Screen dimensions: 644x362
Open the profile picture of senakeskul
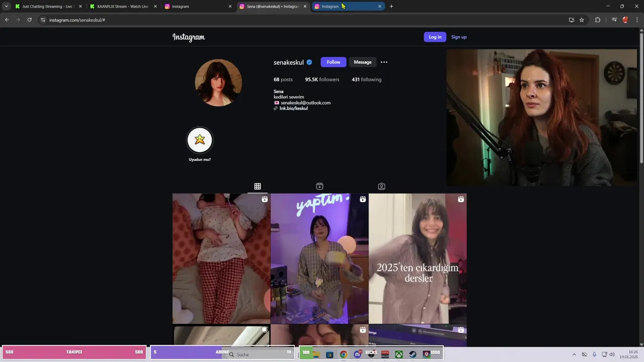click(218, 82)
